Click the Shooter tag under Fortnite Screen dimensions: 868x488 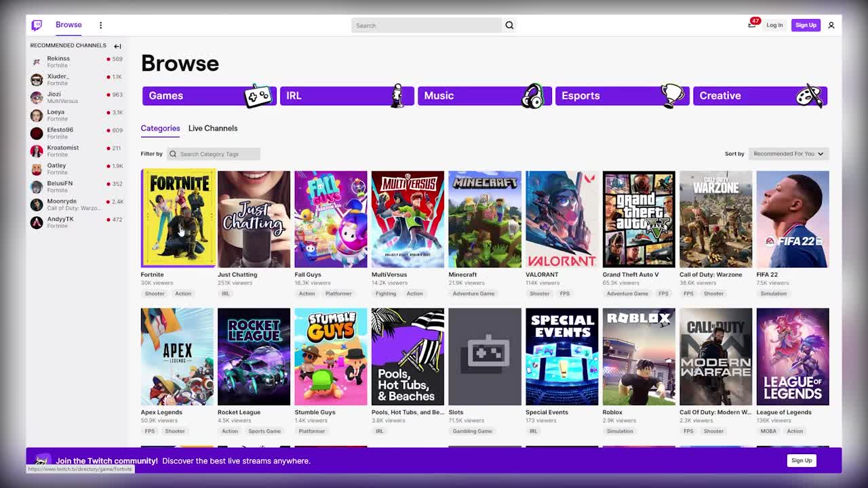pyautogui.click(x=155, y=293)
